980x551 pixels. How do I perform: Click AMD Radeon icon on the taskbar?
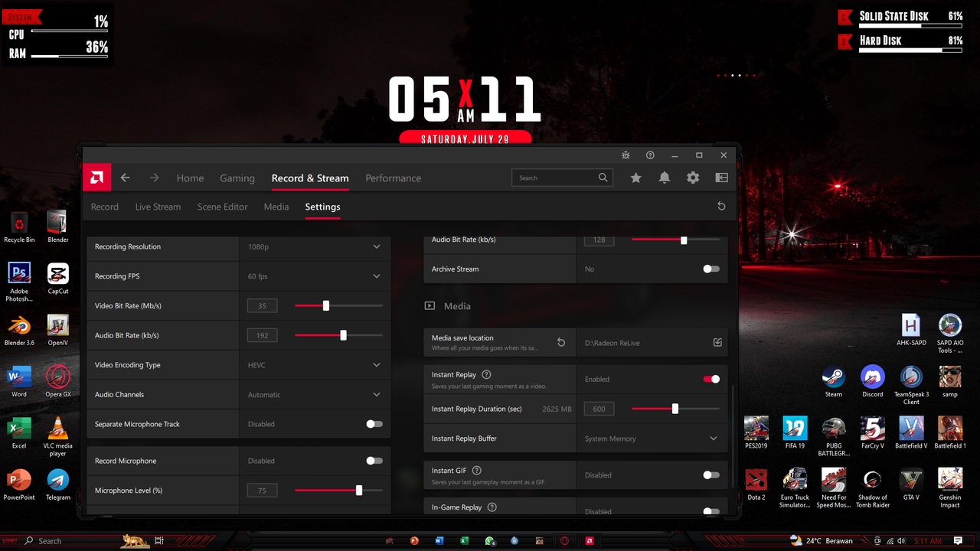pyautogui.click(x=590, y=540)
